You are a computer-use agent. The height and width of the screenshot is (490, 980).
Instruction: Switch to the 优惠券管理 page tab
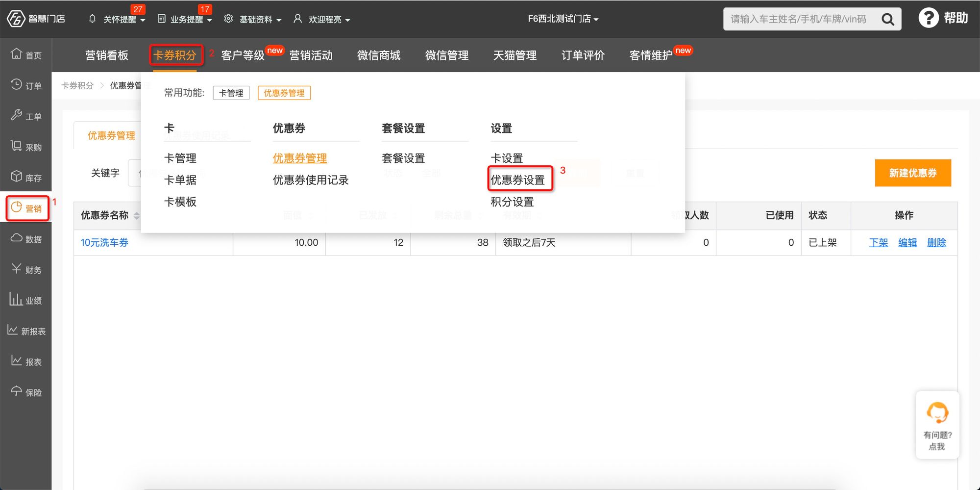[x=111, y=135]
